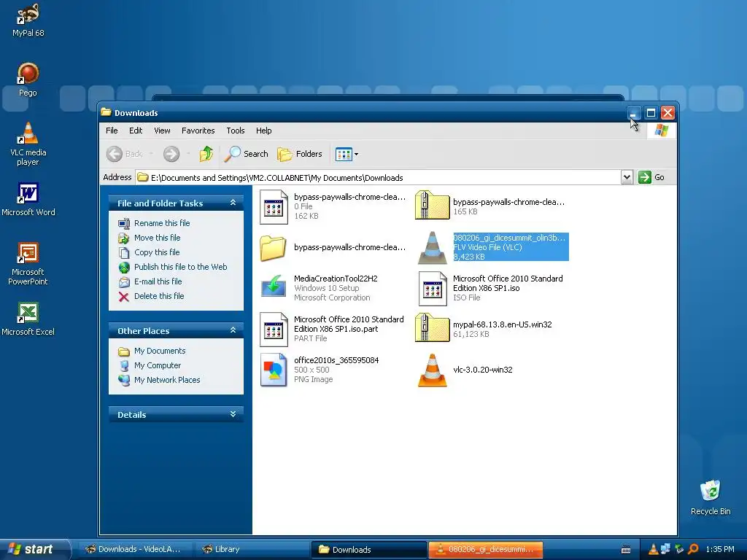
Task: Click inside the Address path field
Action: click(379, 178)
